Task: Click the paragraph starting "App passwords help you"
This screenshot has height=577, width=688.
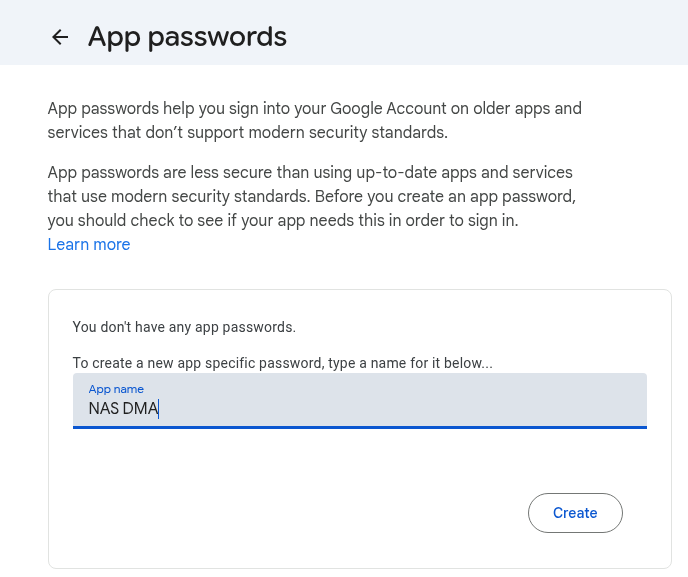Action: (314, 119)
